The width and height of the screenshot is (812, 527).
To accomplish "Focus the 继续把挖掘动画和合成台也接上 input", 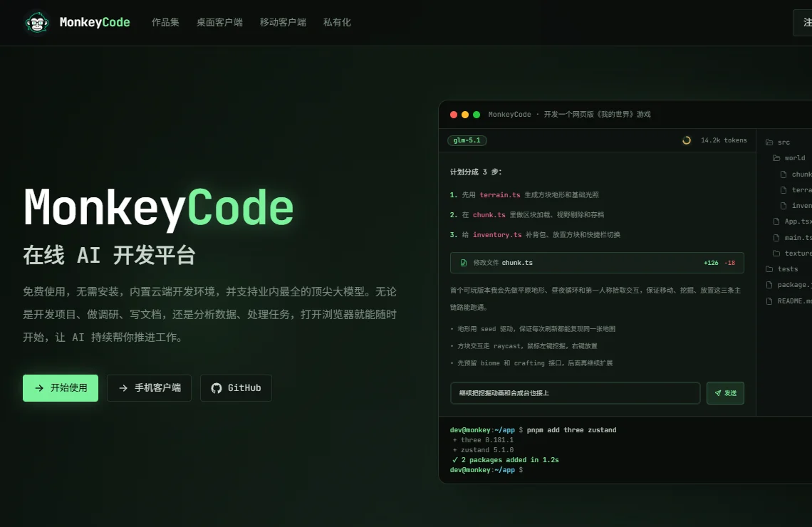I will click(x=576, y=393).
